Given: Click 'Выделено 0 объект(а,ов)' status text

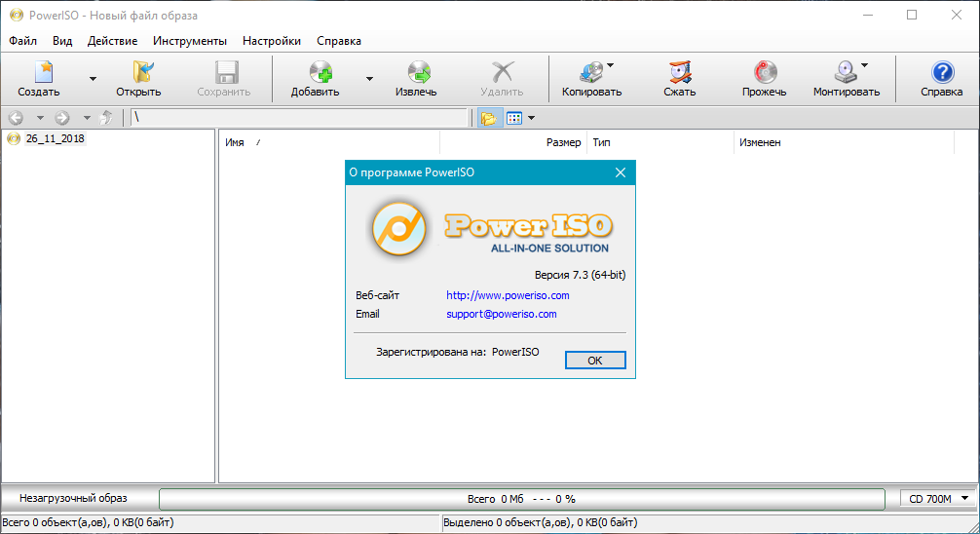Looking at the screenshot, I should (540, 522).
